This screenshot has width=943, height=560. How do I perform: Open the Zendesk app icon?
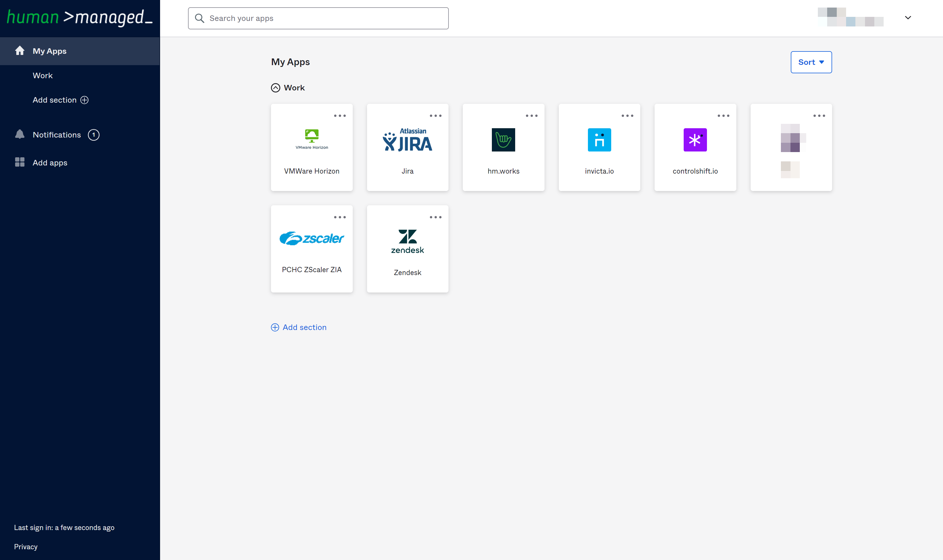click(407, 242)
